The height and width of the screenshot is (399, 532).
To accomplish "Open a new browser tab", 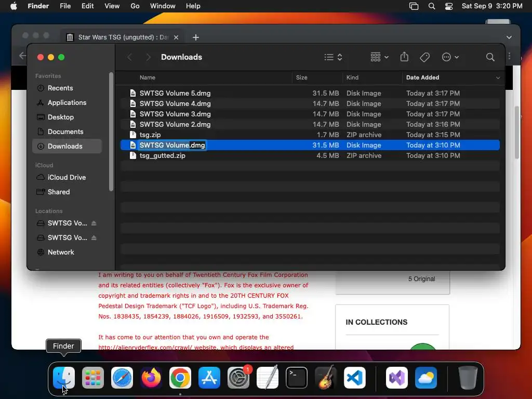I will pyautogui.click(x=196, y=37).
